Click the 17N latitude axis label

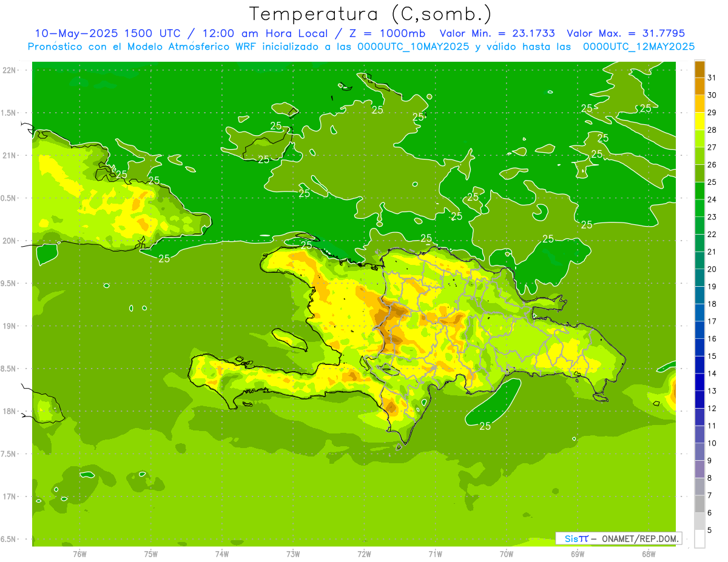click(x=9, y=497)
